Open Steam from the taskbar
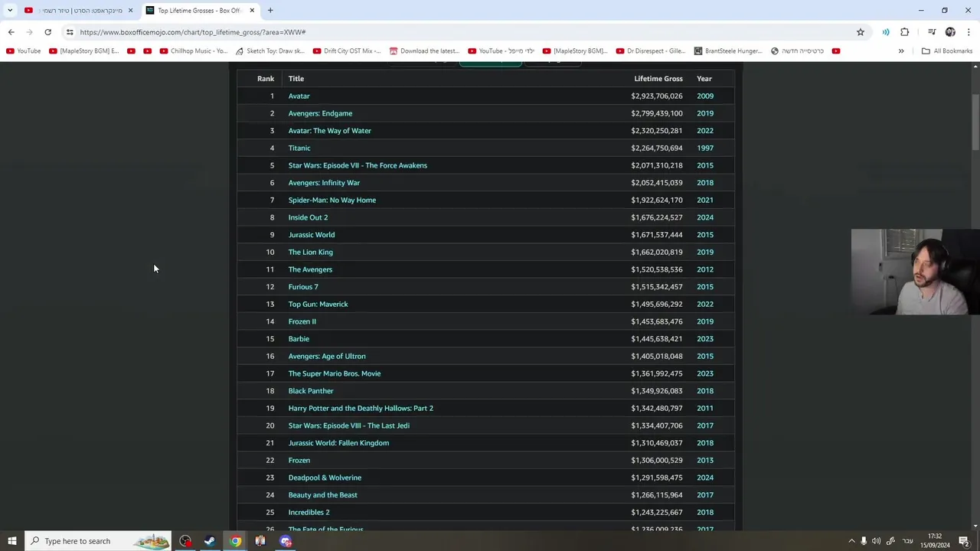 [x=210, y=541]
